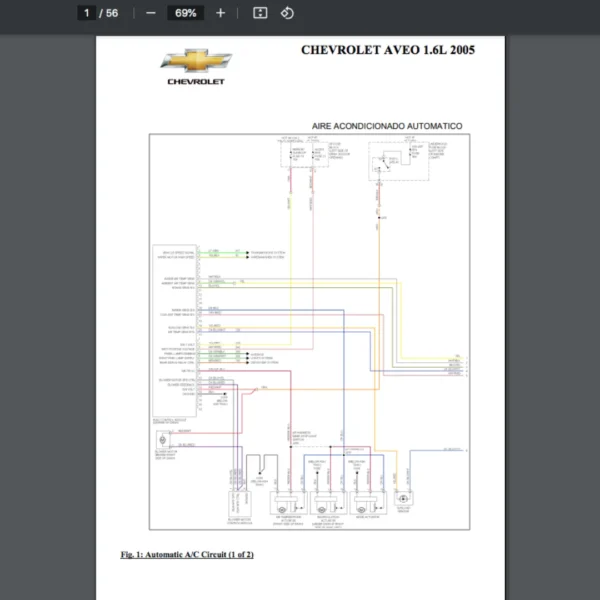Click the total page count 56
This screenshot has height=600, width=600.
(x=112, y=13)
